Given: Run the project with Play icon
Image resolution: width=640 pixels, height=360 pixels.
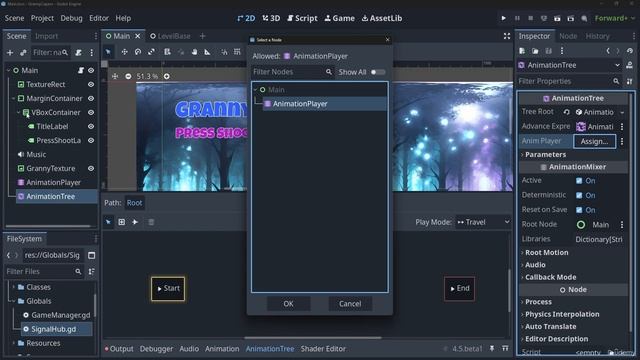Looking at the screenshot, I should point(503,18).
